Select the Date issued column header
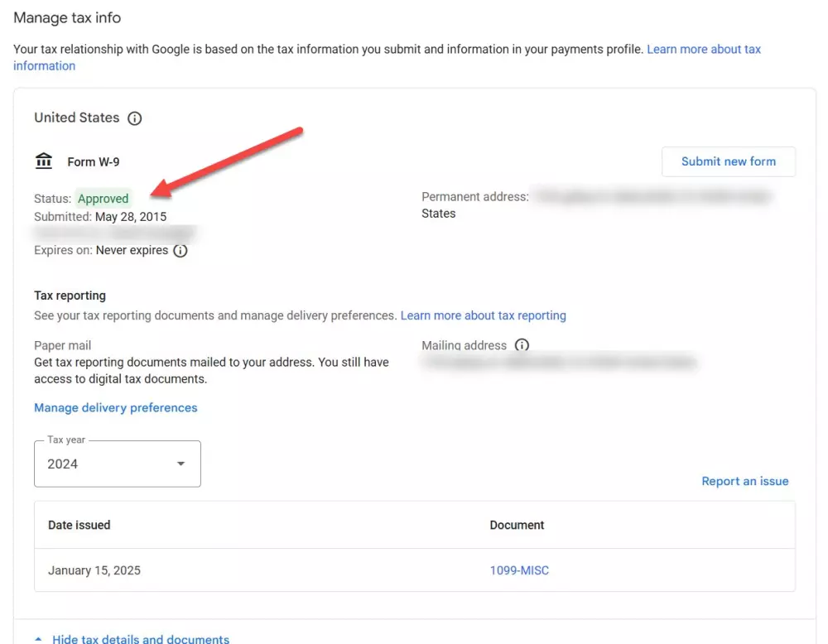The height and width of the screenshot is (644, 828). 79,525
